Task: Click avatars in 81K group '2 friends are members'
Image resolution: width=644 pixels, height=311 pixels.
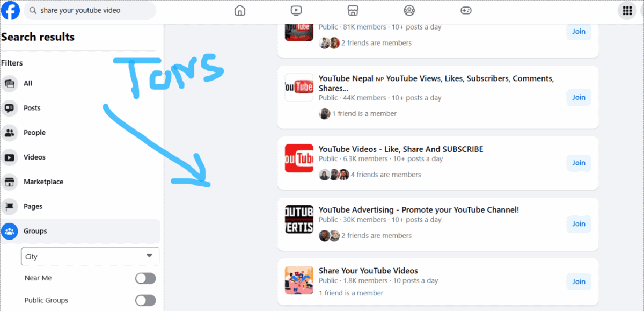Action: [330, 43]
